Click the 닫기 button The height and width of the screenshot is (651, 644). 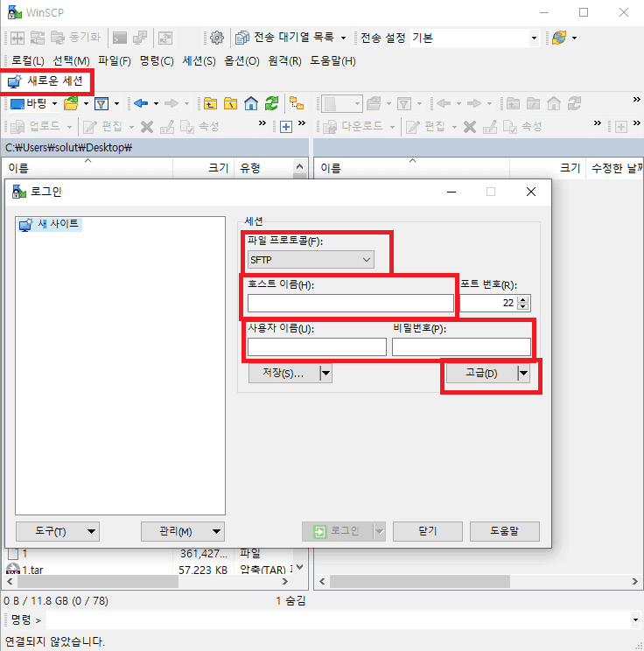pyautogui.click(x=428, y=531)
